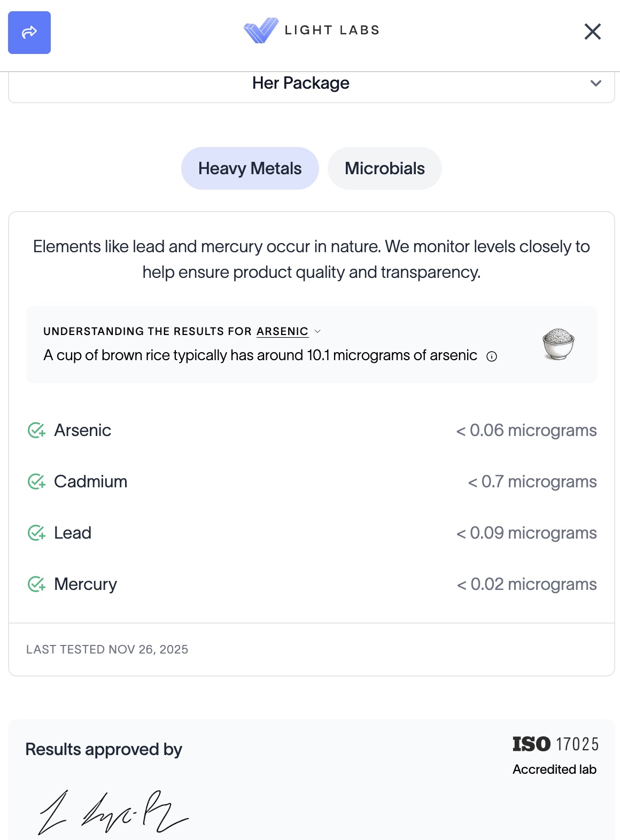Click the Light Labs logo
The height and width of the screenshot is (840, 620).
coord(311,30)
